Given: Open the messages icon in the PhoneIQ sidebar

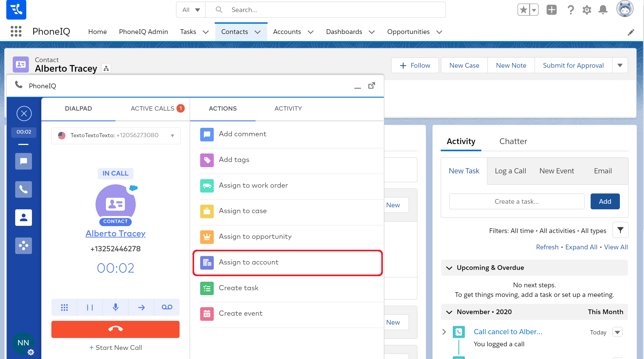Looking at the screenshot, I should 23,161.
